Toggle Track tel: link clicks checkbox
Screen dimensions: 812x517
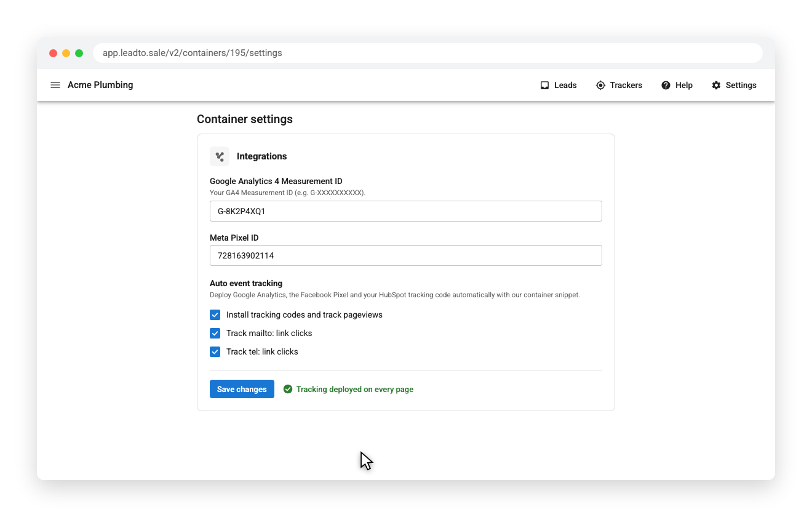pyautogui.click(x=215, y=351)
